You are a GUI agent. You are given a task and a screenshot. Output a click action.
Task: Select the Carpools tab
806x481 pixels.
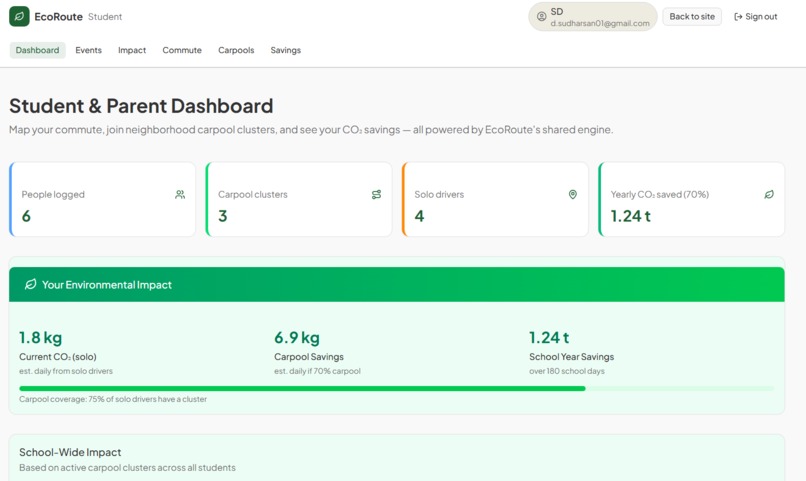point(236,50)
